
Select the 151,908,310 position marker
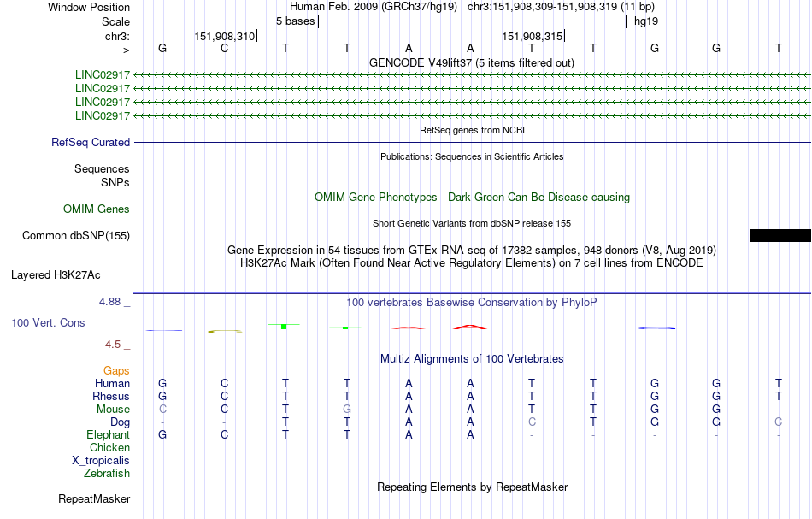225,36
